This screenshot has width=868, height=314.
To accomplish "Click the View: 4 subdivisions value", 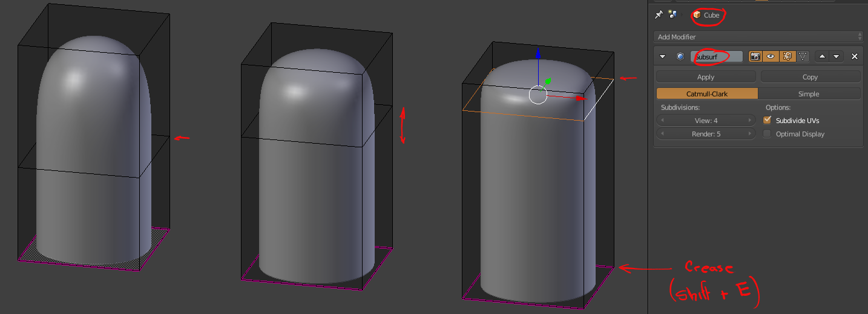I will pyautogui.click(x=706, y=121).
